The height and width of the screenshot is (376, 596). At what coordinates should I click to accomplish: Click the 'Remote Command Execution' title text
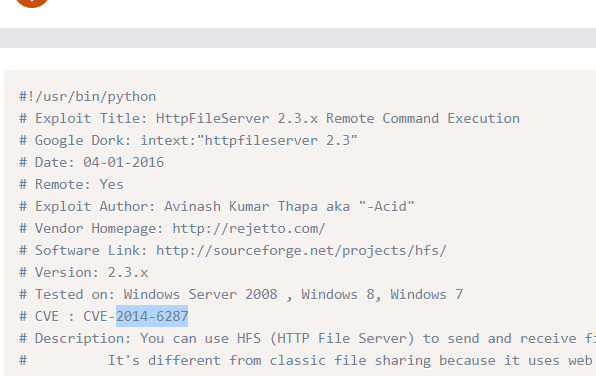click(423, 119)
